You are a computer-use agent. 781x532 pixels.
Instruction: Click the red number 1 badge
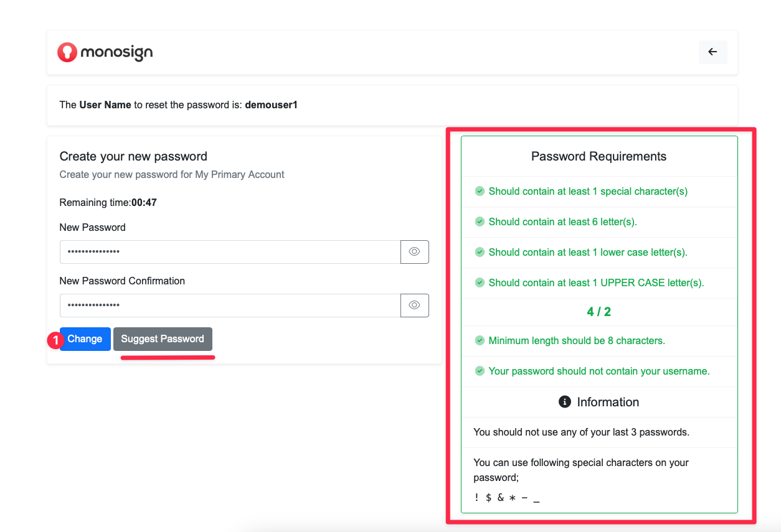tap(56, 340)
